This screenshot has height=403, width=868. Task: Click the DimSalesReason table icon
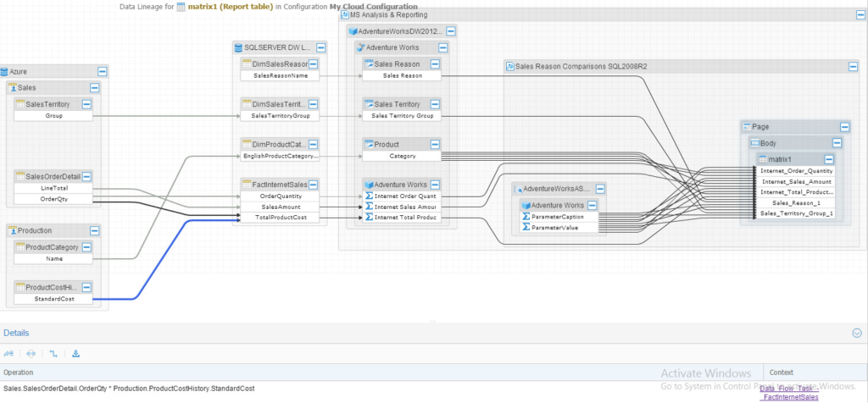pyautogui.click(x=247, y=64)
